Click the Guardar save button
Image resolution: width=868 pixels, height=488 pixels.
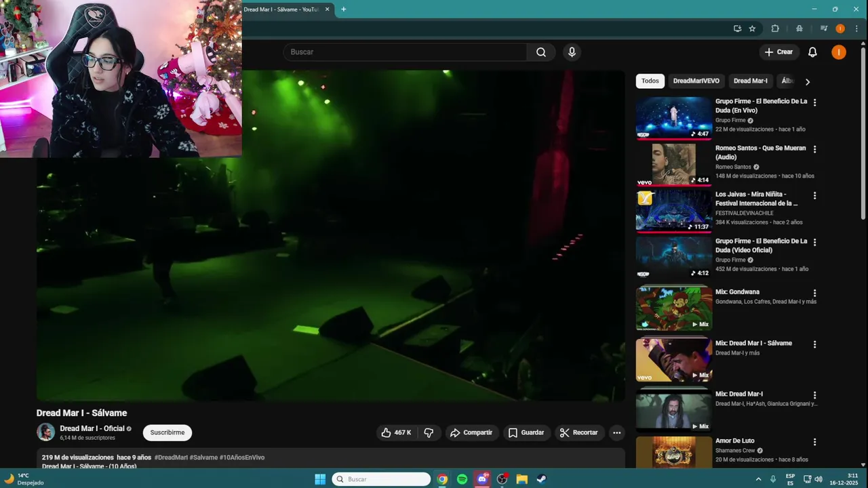click(x=526, y=432)
